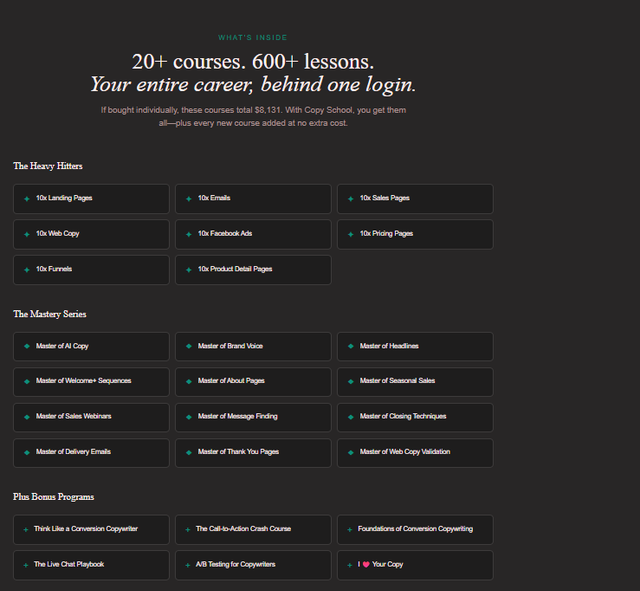Image resolution: width=640 pixels, height=591 pixels.
Task: Click the plus icon beside 10x Pricing Pages
Action: (x=351, y=234)
